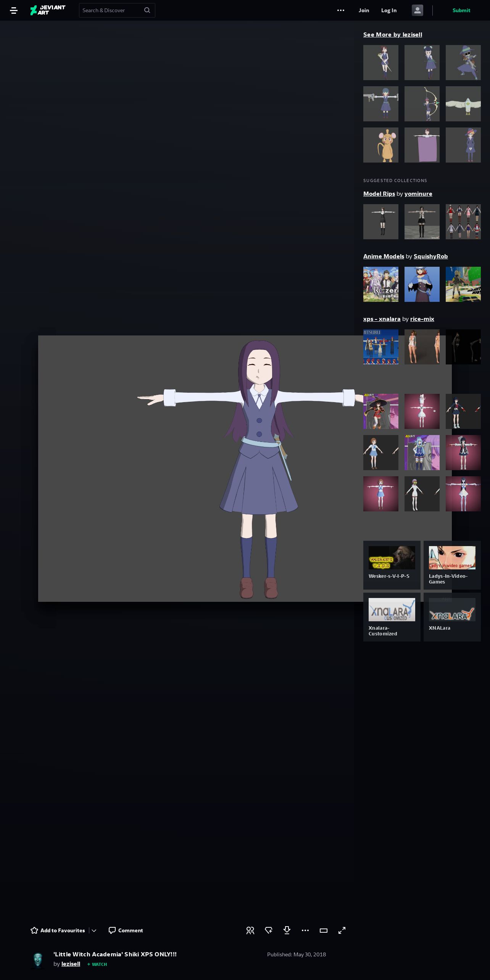Click the deviation title 'Little Witch Academia' Shiki

coord(115,954)
